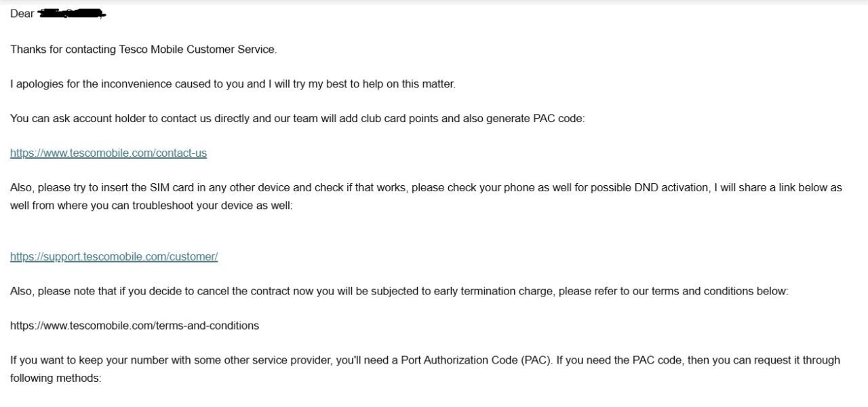The image size is (868, 407).
Task: Open the support.tescomobile.com/customer link
Action: [x=114, y=256]
